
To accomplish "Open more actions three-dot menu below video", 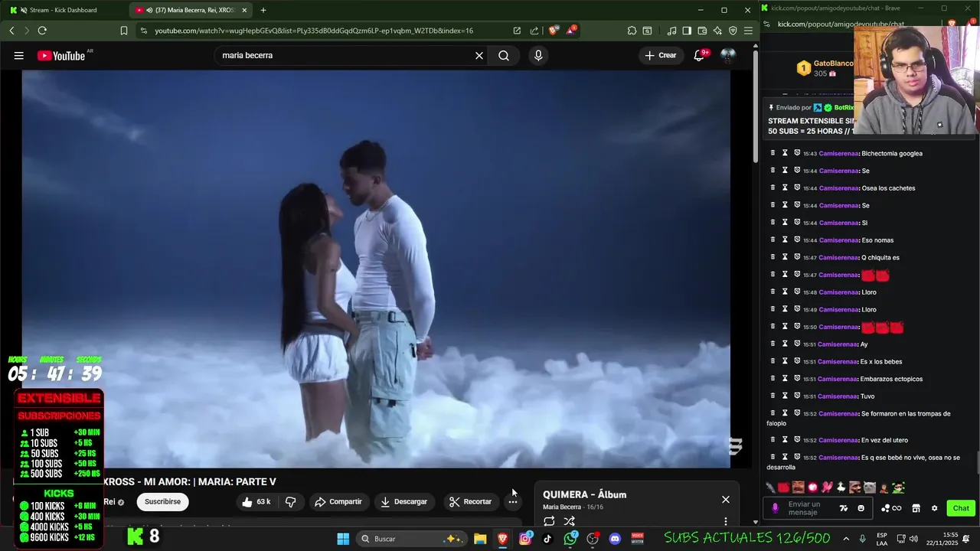I will pyautogui.click(x=513, y=501).
